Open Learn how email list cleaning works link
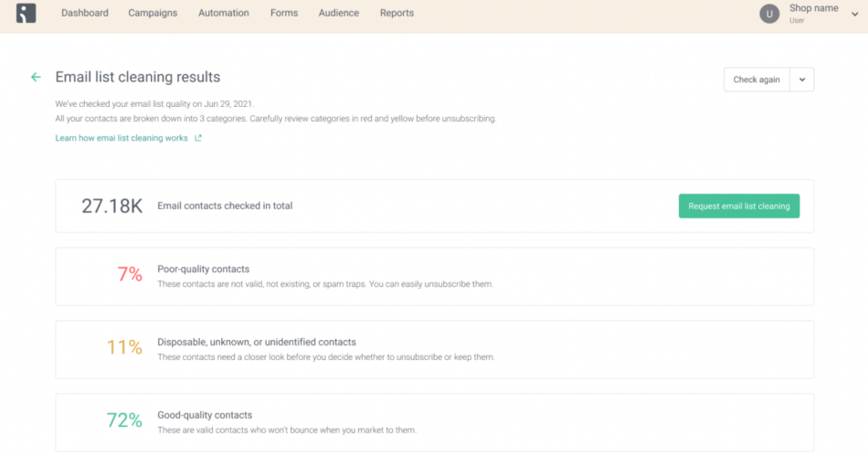 [122, 138]
